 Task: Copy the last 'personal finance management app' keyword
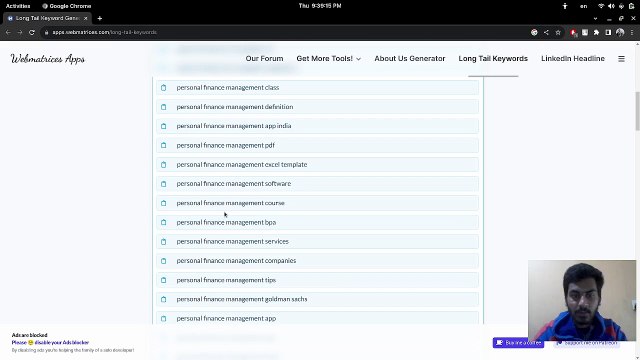pos(164,318)
